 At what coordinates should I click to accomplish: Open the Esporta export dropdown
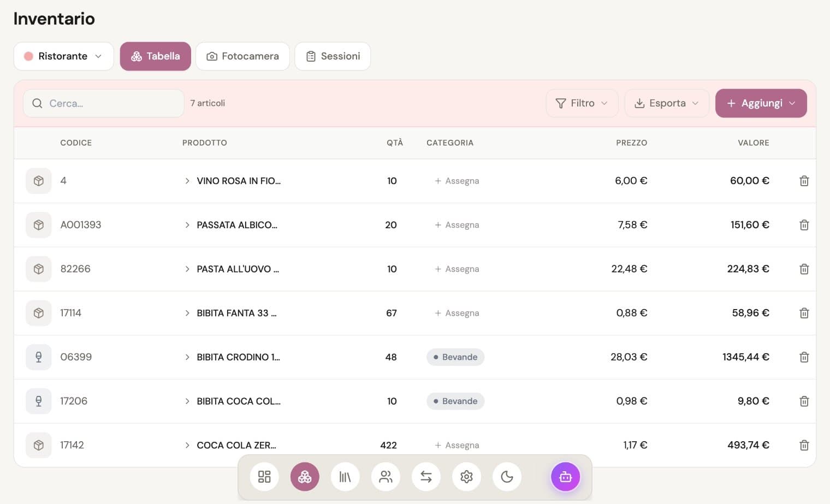pos(667,103)
